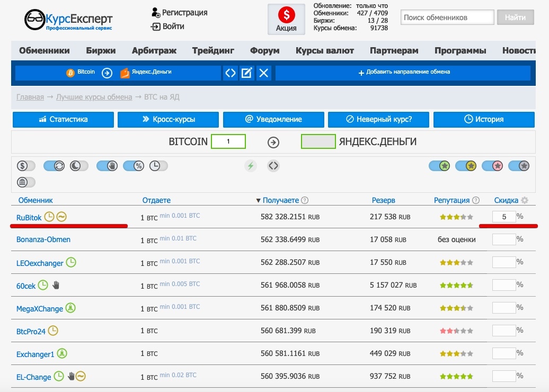This screenshot has height=392, width=549.
Task: Toggle the bank building filter switch
Action: [x=26, y=182]
